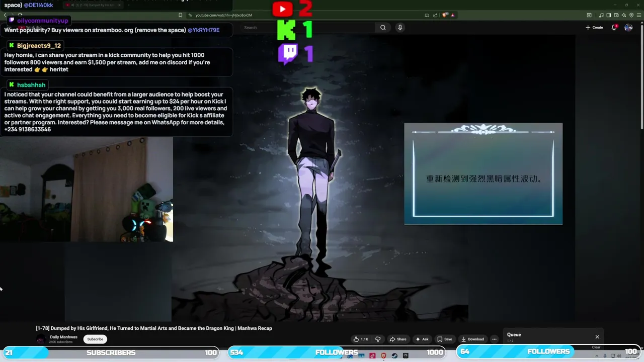Open Daily Manhwas channel name link
Image resolution: width=644 pixels, height=362 pixels.
(x=63, y=337)
